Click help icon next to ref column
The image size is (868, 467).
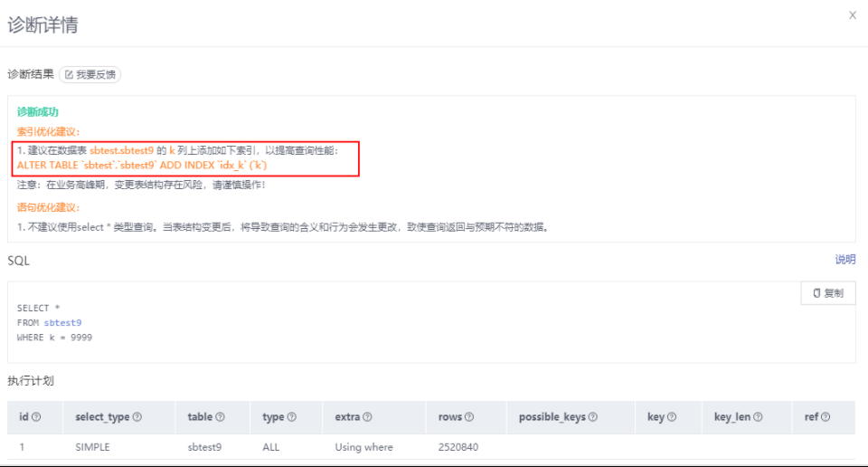(825, 417)
